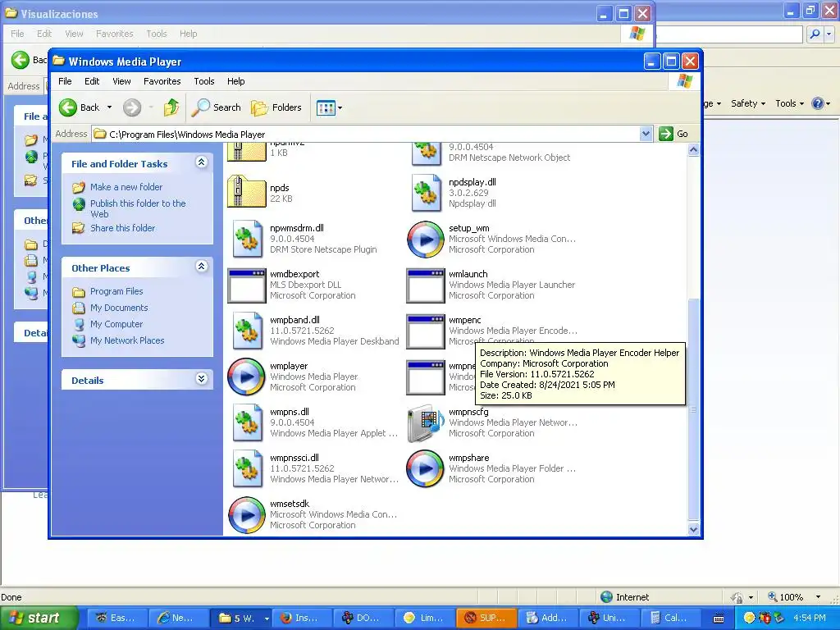Select the wmpnssci.dll file icon
Viewport: 840px width, 630px height.
pos(247,468)
